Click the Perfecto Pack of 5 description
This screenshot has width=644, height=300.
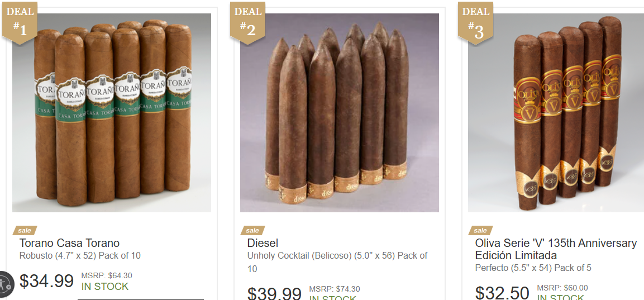coord(533,268)
